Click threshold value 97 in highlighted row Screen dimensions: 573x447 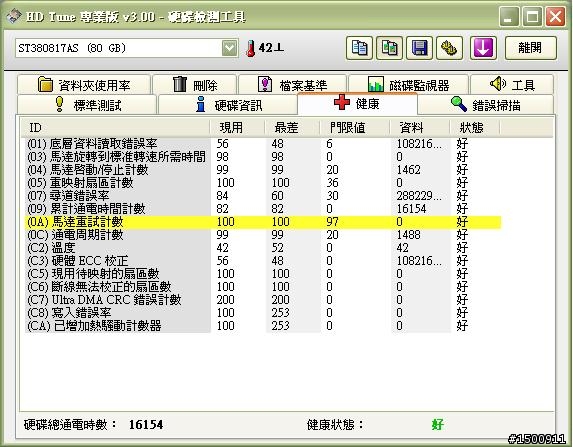[332, 222]
